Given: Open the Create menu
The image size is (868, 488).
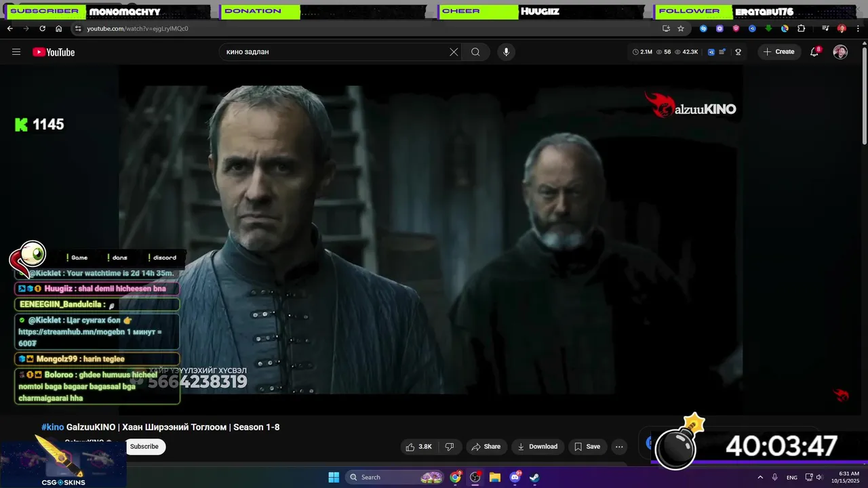Looking at the screenshot, I should [778, 52].
